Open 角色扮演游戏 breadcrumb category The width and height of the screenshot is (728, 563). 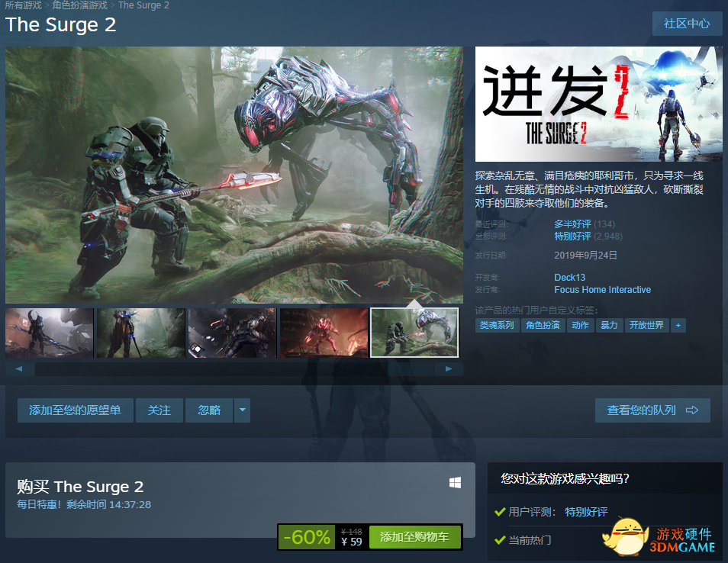[x=80, y=5]
